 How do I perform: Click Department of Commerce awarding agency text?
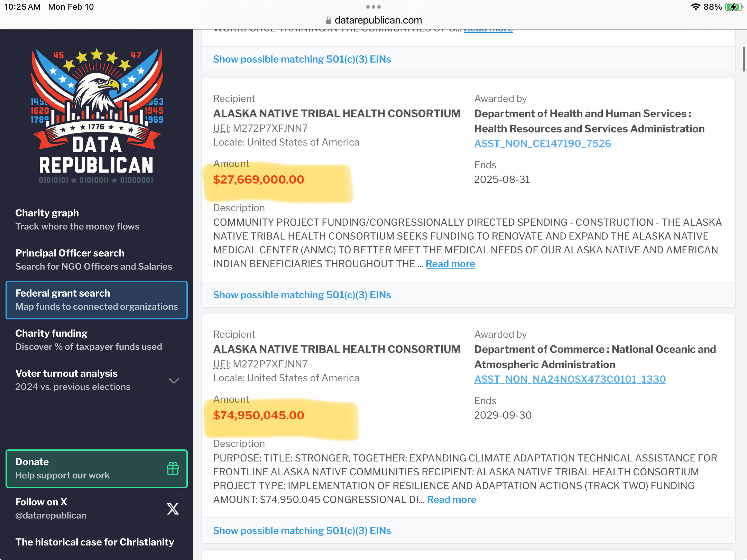coord(595,357)
